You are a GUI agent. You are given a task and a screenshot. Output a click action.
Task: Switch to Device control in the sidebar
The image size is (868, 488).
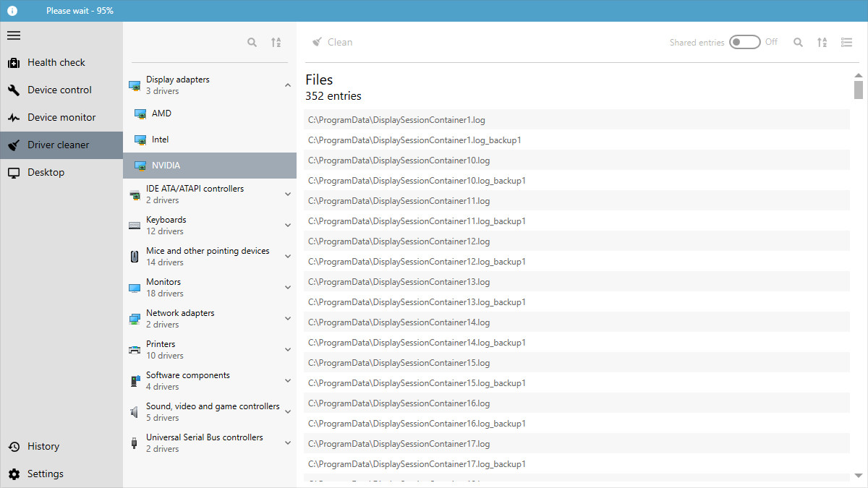[x=14, y=90]
